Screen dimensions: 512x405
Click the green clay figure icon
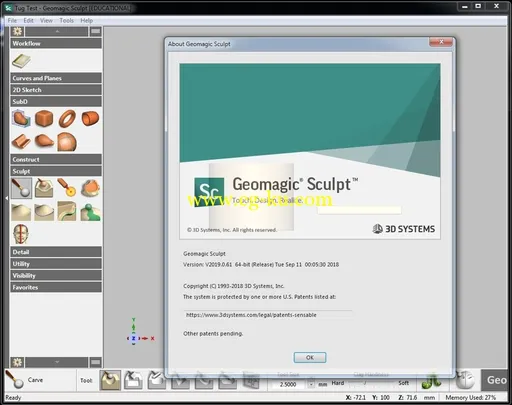(x=432, y=381)
